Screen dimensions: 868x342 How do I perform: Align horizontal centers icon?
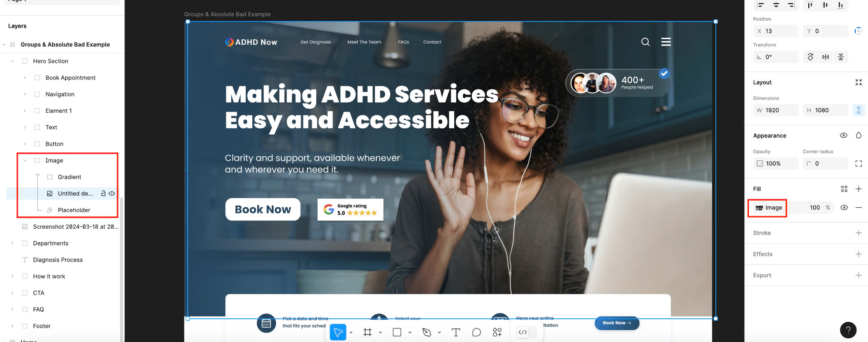point(776,5)
